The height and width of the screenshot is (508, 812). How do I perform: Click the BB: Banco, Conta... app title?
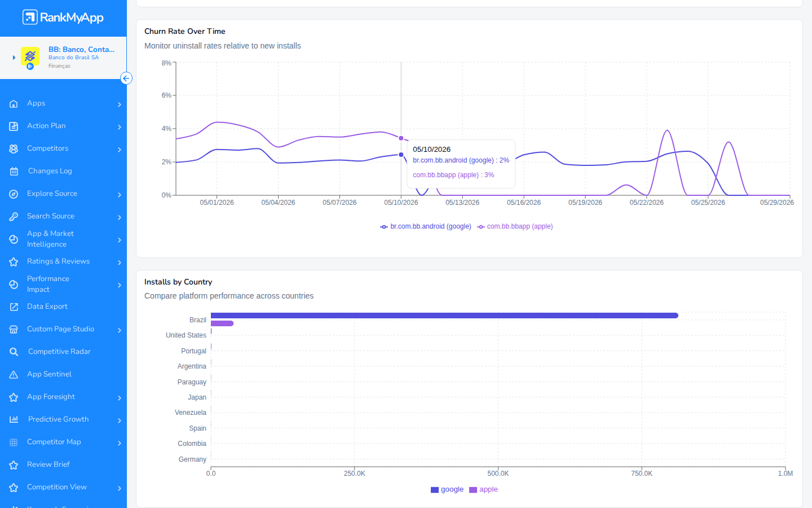coord(81,50)
